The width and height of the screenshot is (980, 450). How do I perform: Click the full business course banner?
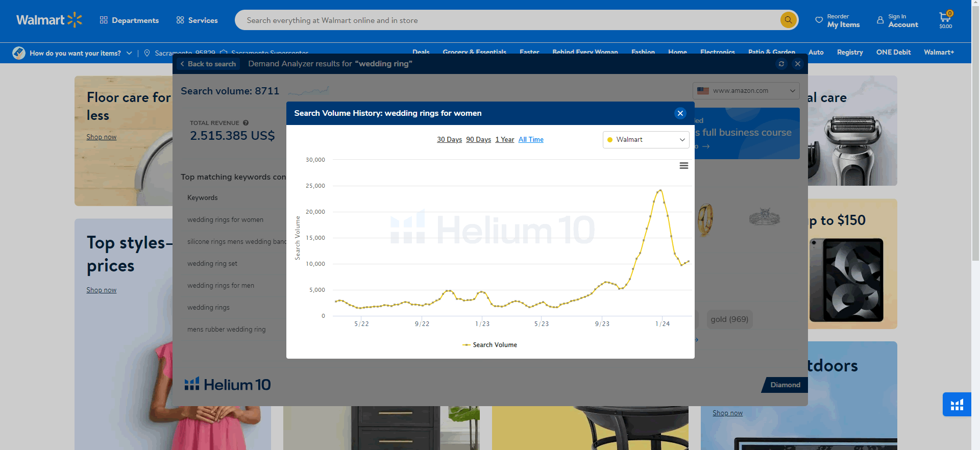747,134
